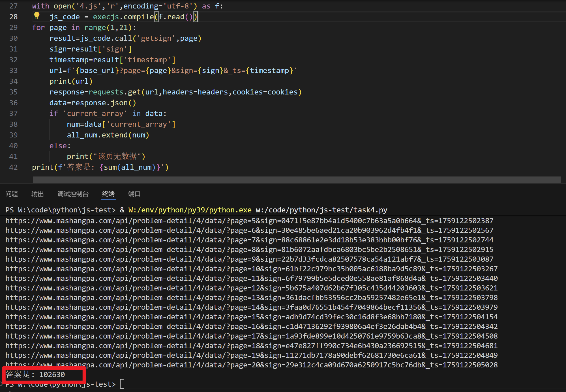566x392 pixels.
Task: Click the lightbulb code action icon
Action: pos(37,16)
